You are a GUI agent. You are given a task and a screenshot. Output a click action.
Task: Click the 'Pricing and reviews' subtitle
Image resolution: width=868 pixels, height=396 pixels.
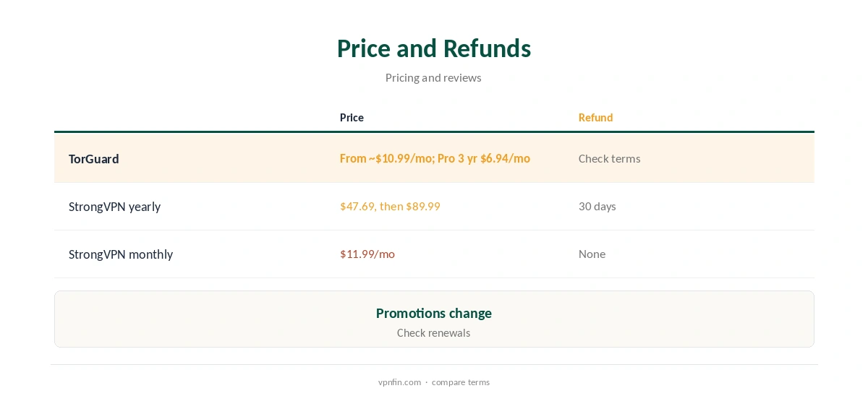pyautogui.click(x=433, y=77)
